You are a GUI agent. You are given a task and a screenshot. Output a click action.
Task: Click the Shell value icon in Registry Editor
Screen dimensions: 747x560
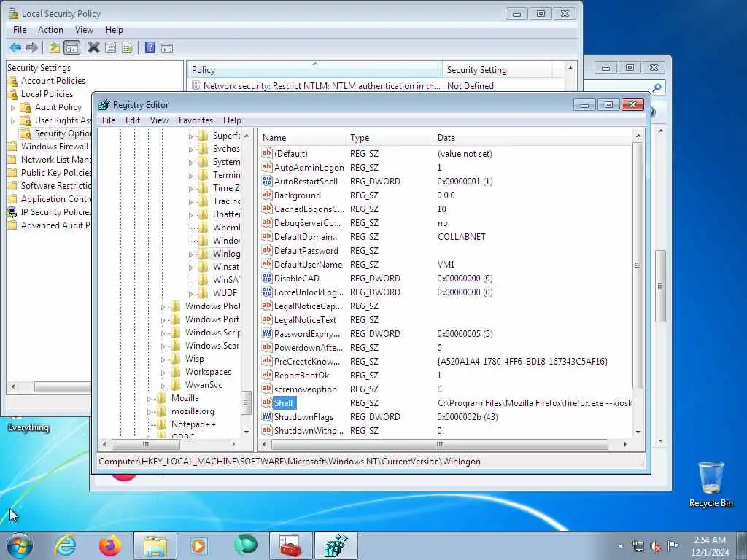[x=267, y=402]
